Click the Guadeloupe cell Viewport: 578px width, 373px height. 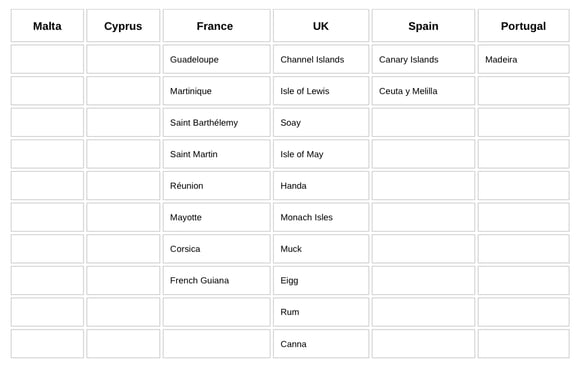(x=216, y=59)
